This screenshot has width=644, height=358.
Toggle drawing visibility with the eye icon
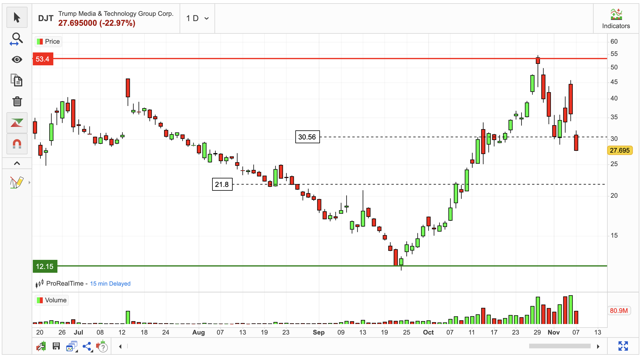[x=17, y=60]
